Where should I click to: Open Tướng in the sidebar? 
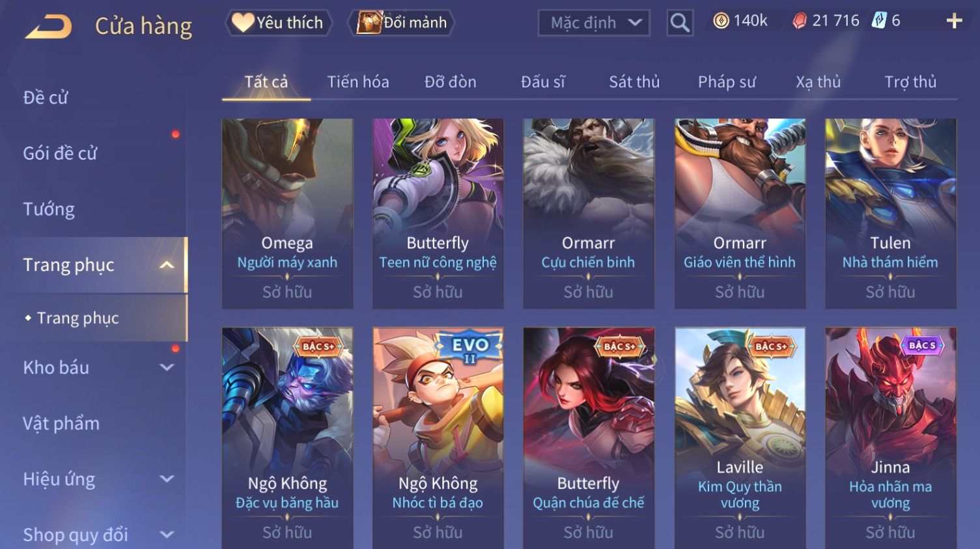click(49, 209)
